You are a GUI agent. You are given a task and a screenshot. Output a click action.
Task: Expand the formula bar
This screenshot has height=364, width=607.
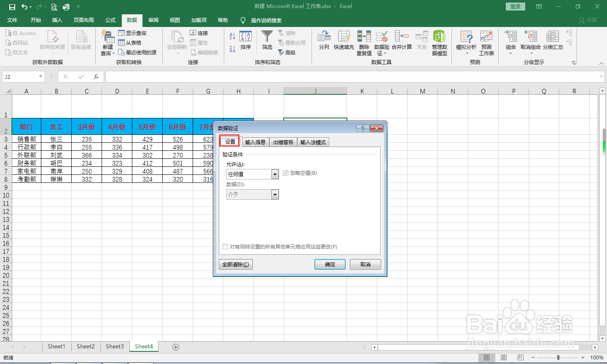[602, 77]
